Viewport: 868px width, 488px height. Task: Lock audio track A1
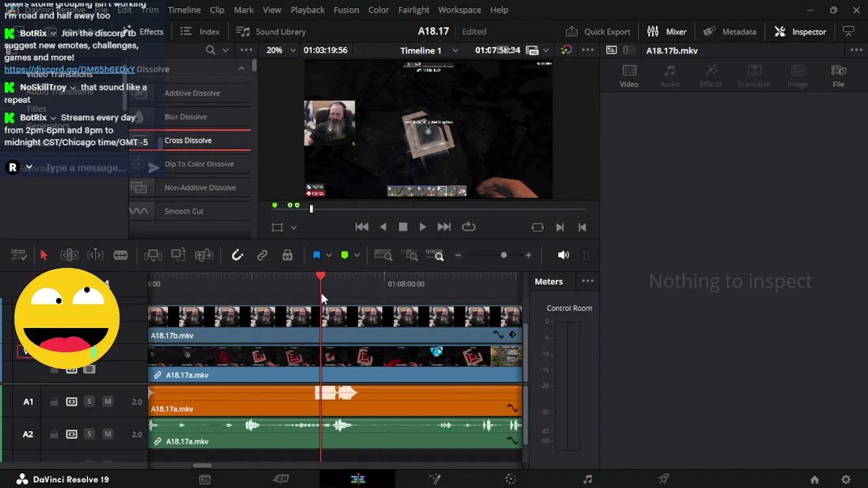[x=54, y=401]
